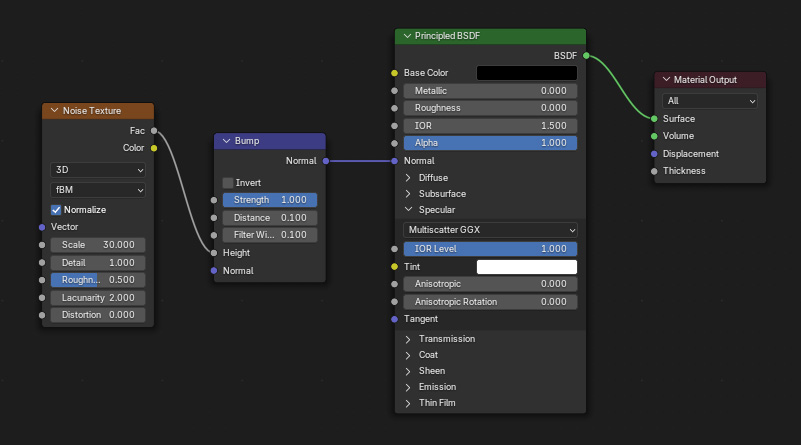Click the Material Output Displacement socket
The height and width of the screenshot is (445, 801).
[x=654, y=154]
